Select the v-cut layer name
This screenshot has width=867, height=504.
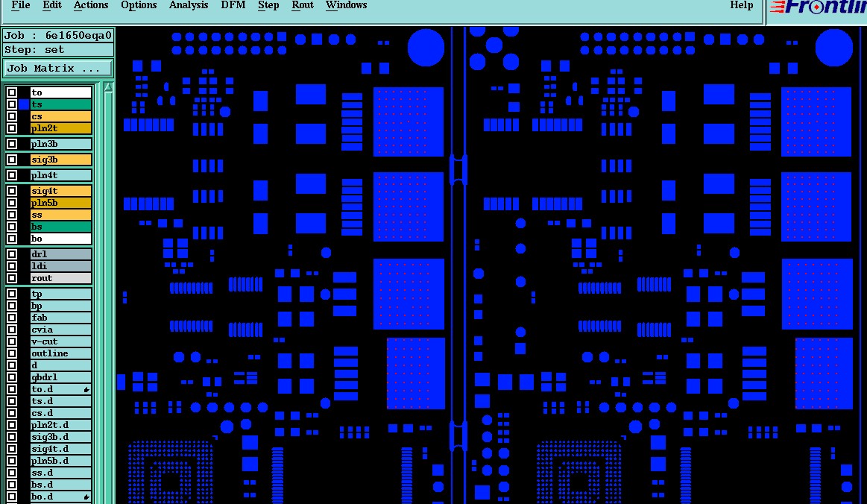pos(61,341)
